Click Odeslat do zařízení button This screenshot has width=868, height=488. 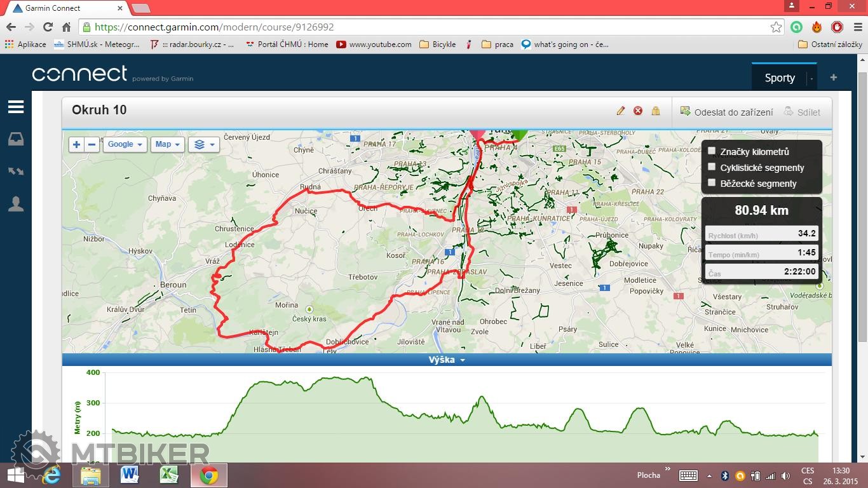pos(727,112)
